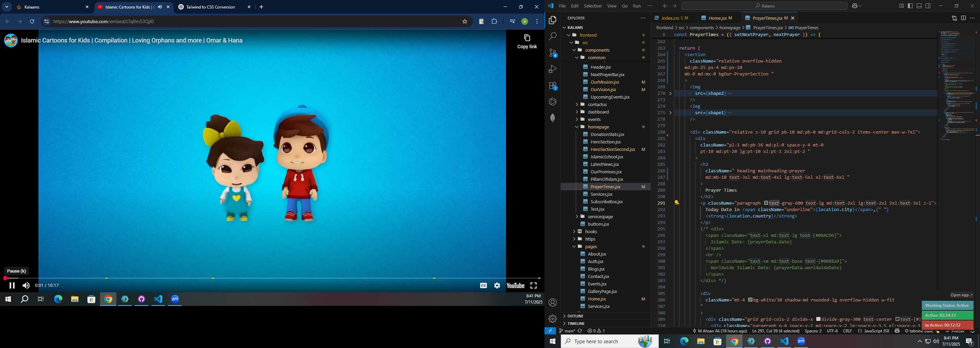Open remote window indicator in status bar
This screenshot has height=348, width=980.
(x=550, y=331)
